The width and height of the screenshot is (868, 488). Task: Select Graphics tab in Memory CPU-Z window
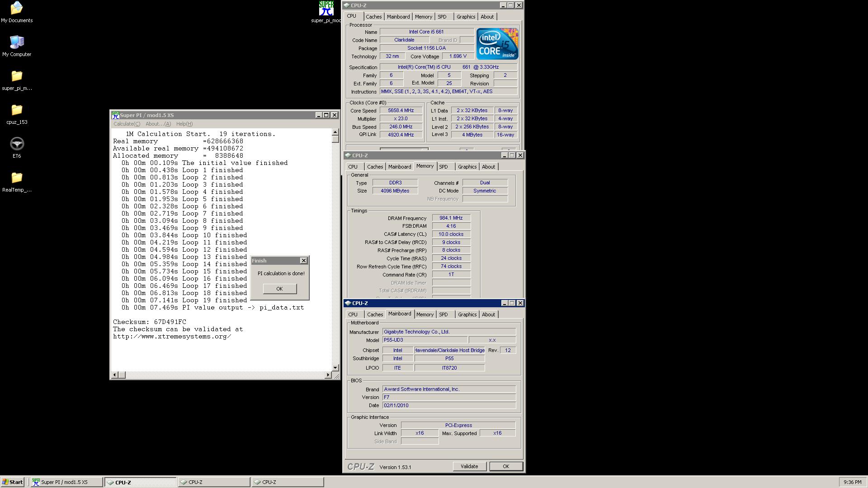[467, 167]
